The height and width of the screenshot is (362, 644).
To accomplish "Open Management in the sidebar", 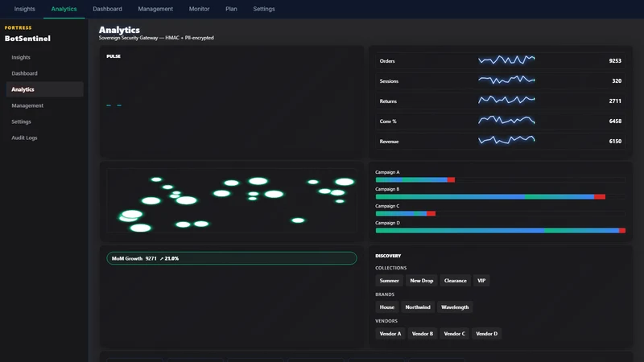I will [x=45, y=105].
